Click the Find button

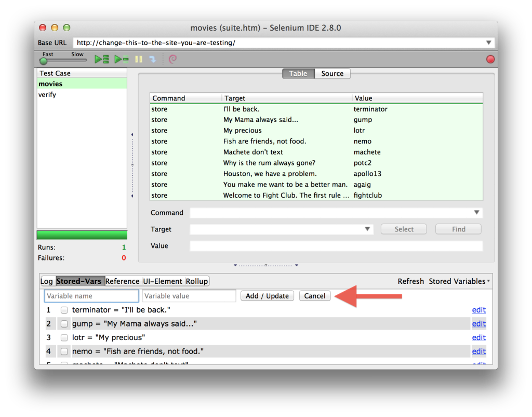[x=458, y=229]
